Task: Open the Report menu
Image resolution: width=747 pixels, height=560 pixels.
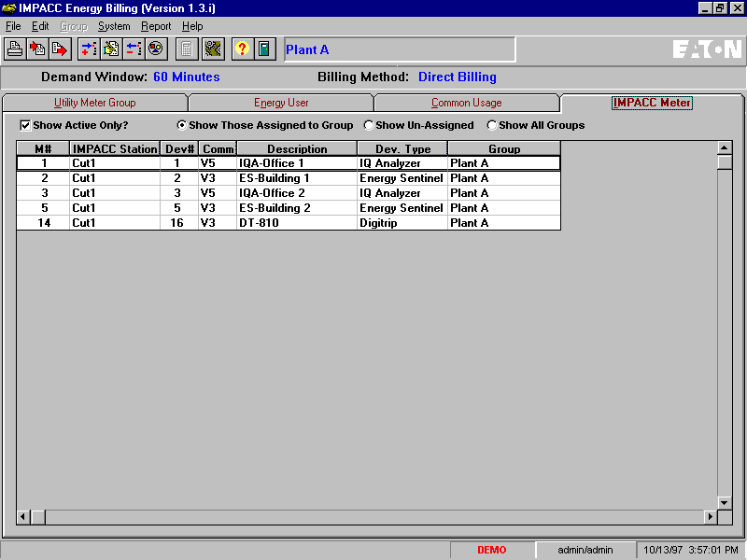Action: 156,26
